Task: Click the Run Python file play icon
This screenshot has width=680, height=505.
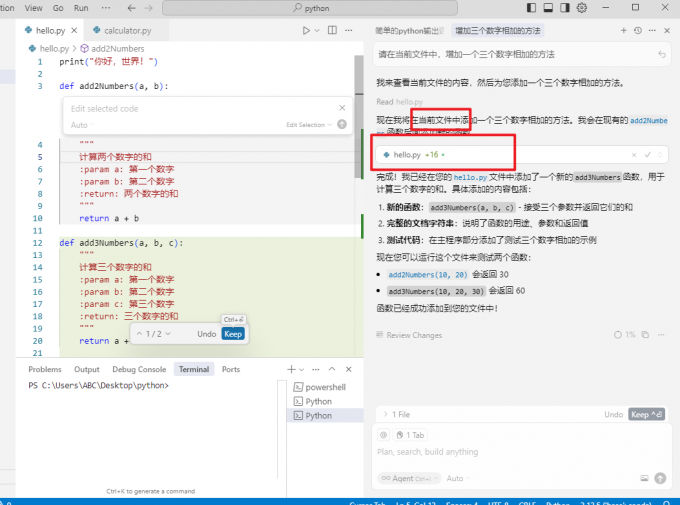Action: coord(307,31)
